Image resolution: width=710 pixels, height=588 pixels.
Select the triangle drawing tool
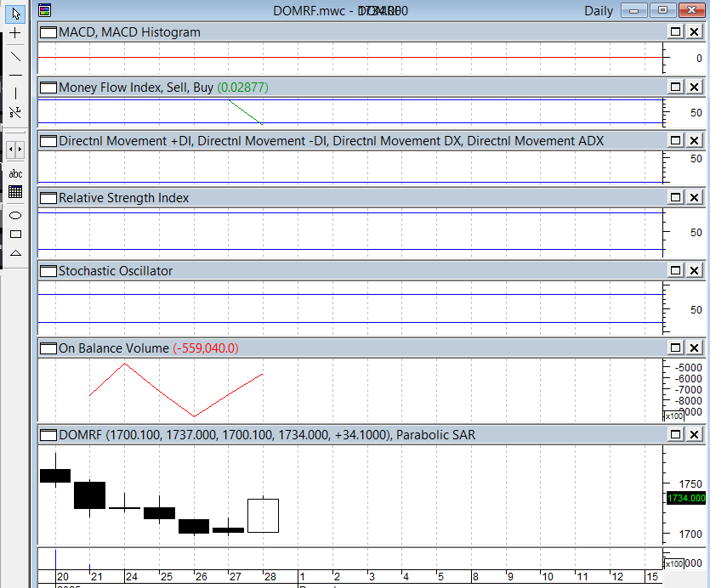click(x=15, y=253)
